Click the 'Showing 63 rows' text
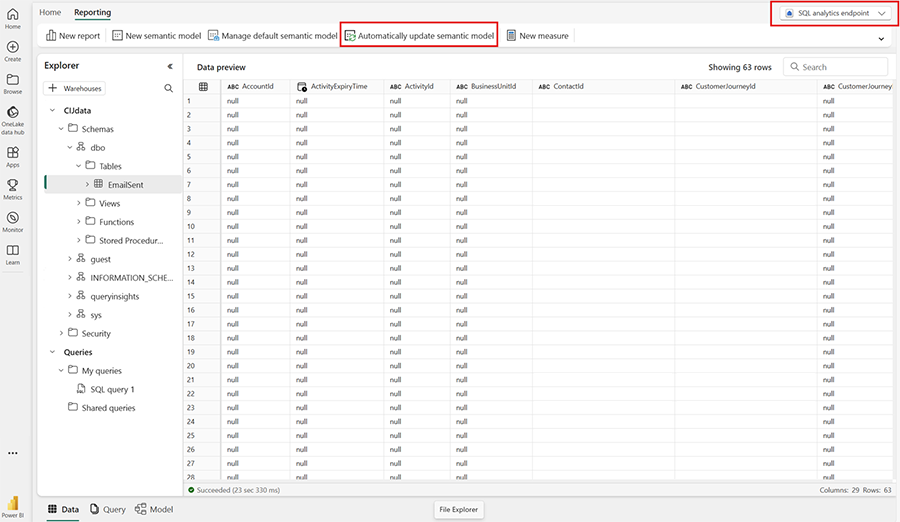Viewport: 900px width, 522px height. point(739,67)
